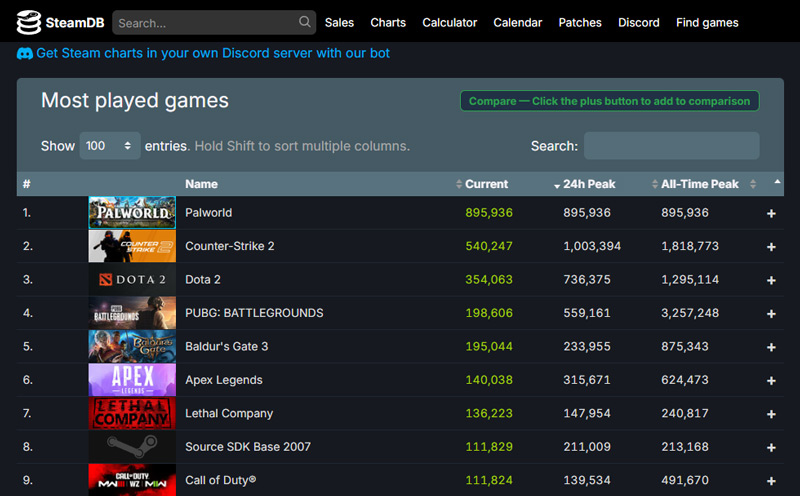Open the Charts menu item
The image size is (800, 496).
tap(388, 22)
